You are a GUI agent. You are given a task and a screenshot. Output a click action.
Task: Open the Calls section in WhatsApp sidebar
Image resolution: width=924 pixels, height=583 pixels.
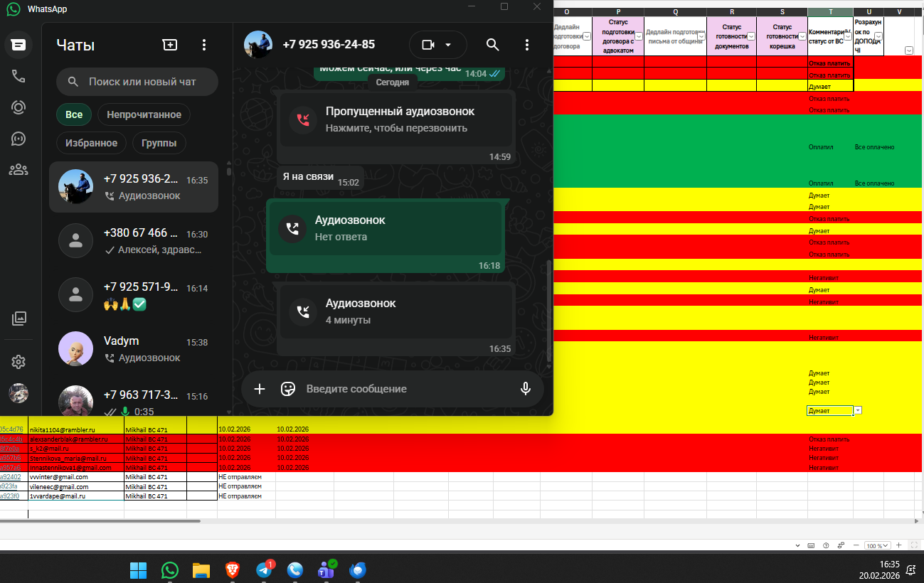pos(18,77)
